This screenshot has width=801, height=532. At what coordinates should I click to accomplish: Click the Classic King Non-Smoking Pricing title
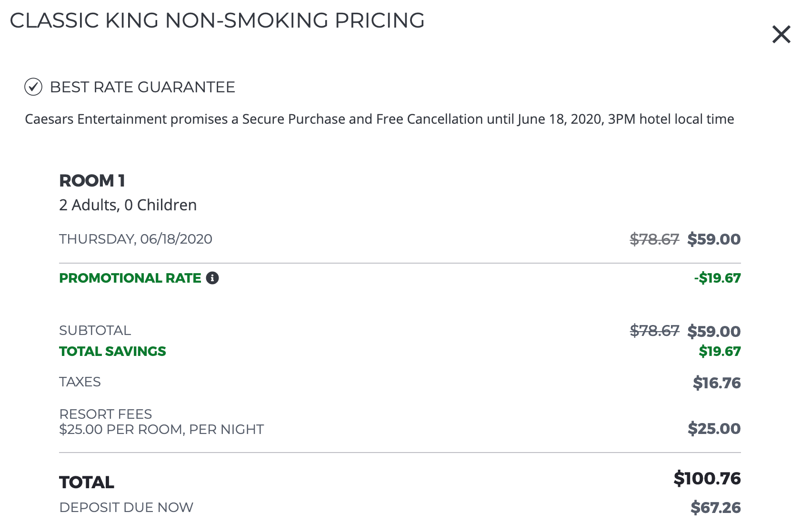point(217,20)
